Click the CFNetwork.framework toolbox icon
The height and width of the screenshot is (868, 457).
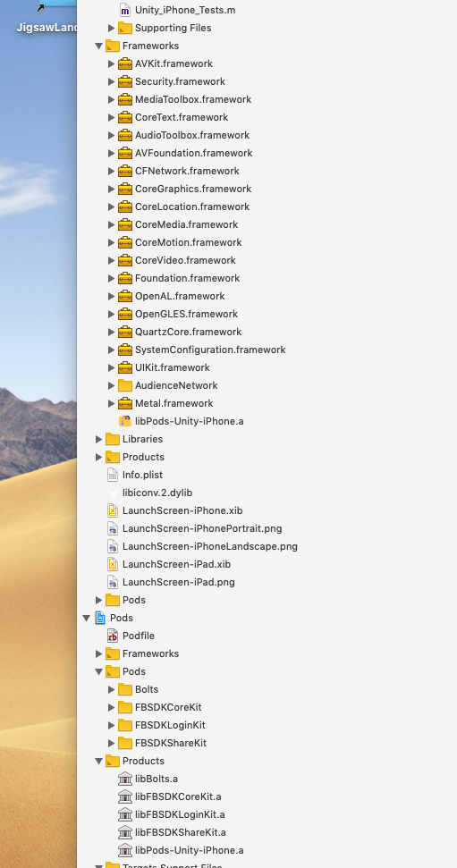(125, 171)
